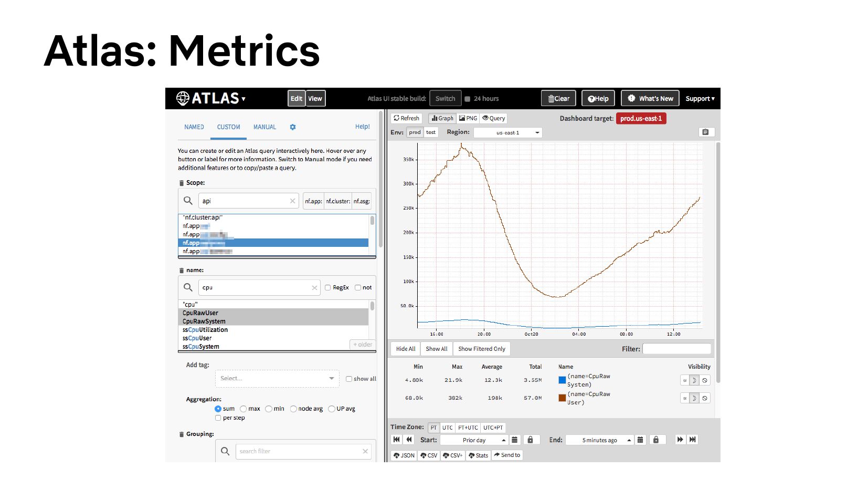The image size is (868, 489).
Task: Select the max aggregation radio button
Action: tap(244, 409)
